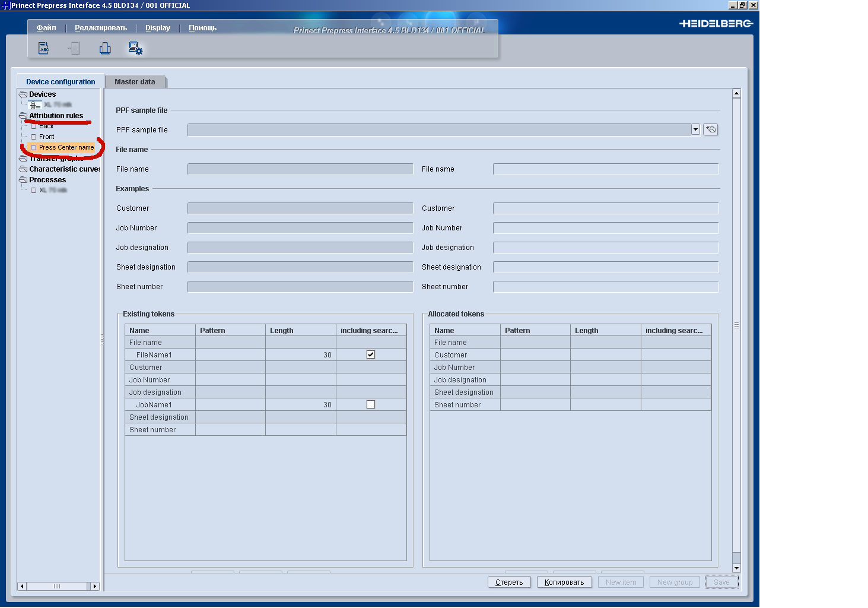The height and width of the screenshot is (608, 868).
Task: Click Job Number row in Allocated tokens
Action: pos(570,367)
